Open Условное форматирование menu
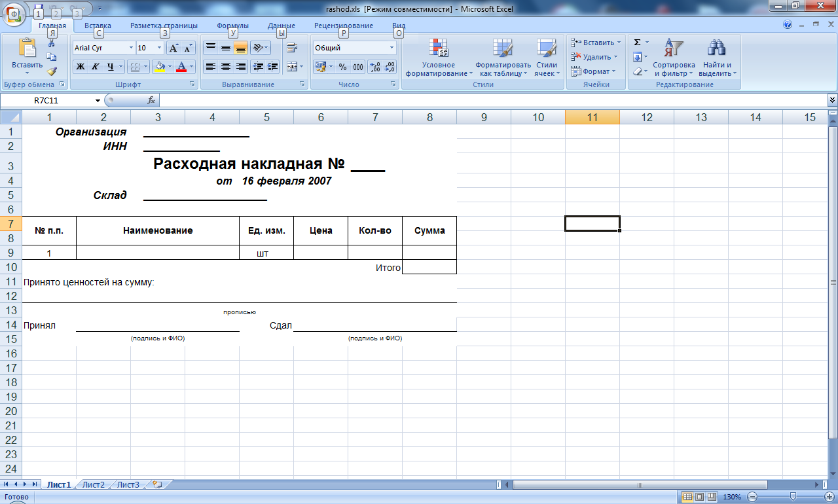838x504 pixels. pyautogui.click(x=439, y=58)
